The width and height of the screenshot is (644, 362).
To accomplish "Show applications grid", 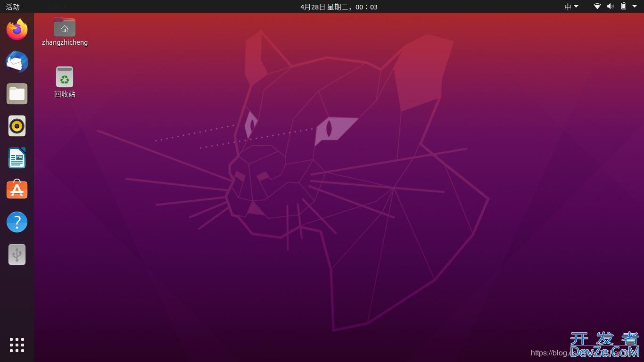I will point(17,345).
